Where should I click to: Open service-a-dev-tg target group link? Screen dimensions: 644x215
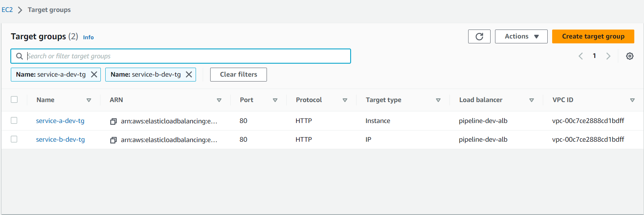(x=60, y=121)
